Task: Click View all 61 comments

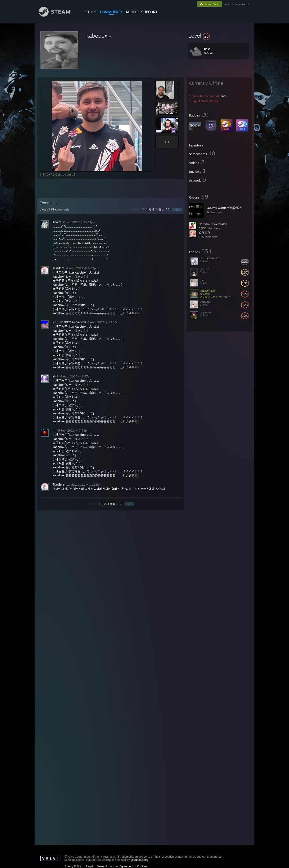Action: click(x=54, y=210)
